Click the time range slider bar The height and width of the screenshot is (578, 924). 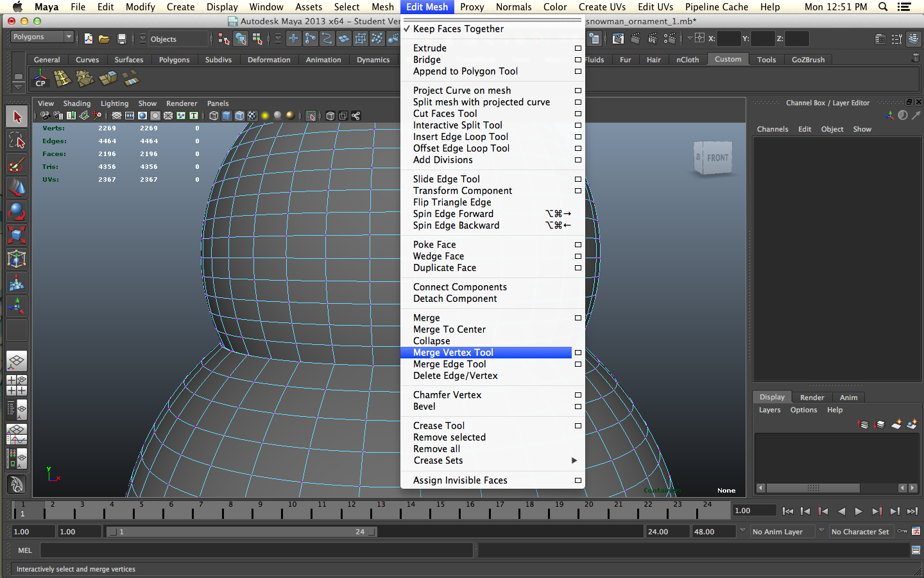[241, 532]
